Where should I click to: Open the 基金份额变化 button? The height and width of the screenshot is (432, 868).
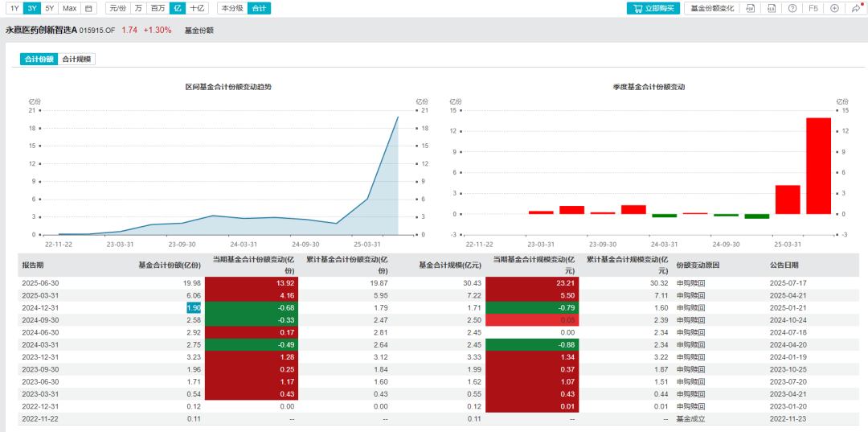[x=712, y=8]
